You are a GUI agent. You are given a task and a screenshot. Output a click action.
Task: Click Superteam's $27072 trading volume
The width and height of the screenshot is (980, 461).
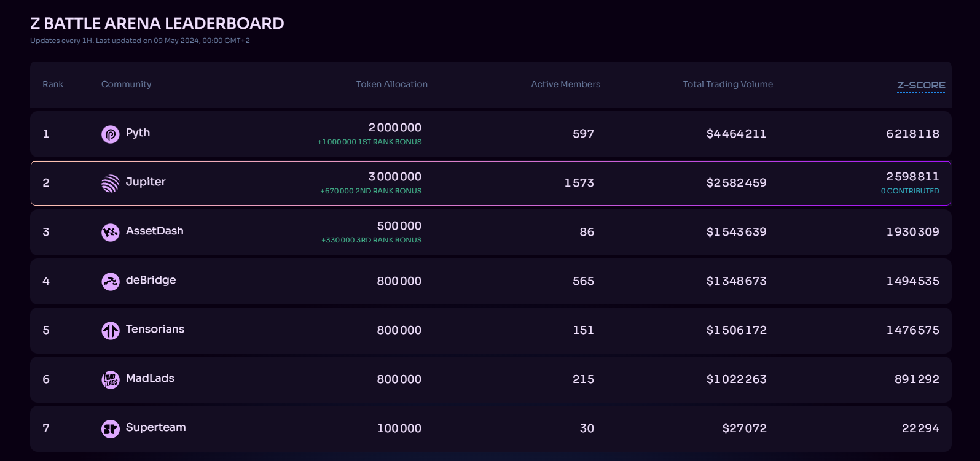pos(744,428)
